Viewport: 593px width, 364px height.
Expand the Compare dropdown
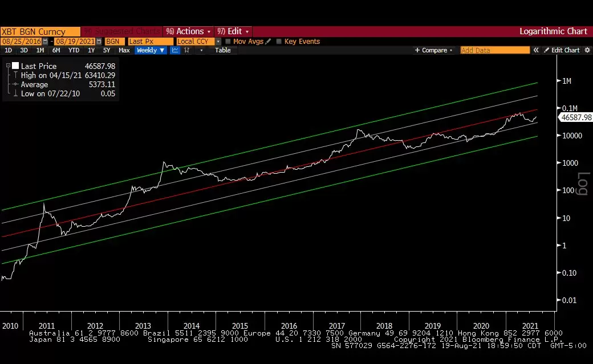[x=434, y=50]
